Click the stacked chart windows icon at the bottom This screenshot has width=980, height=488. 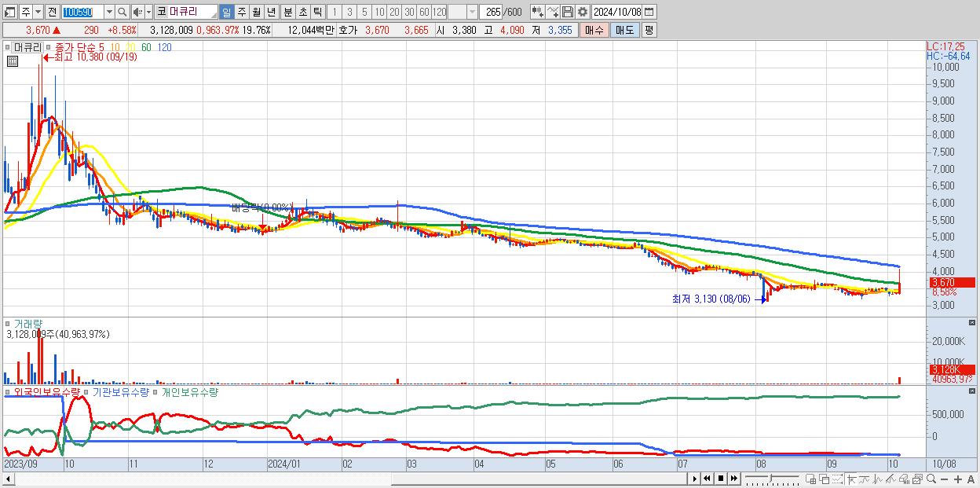[x=917, y=479]
